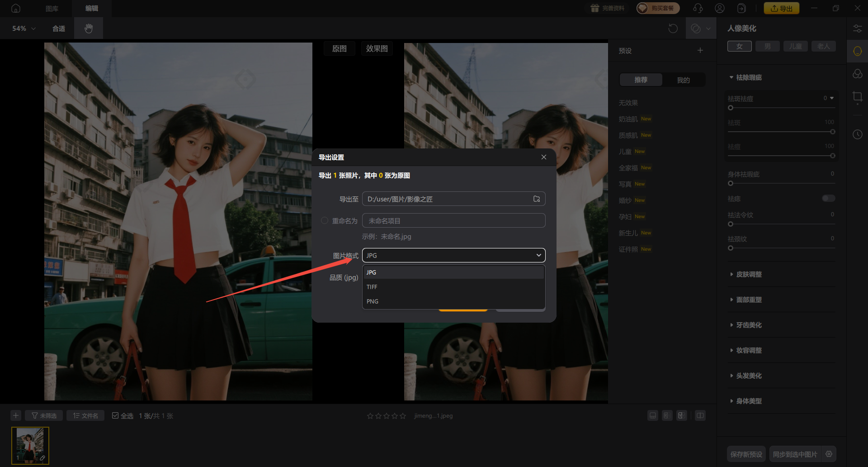Select the rename radio button
Screen dimensions: 868x467
point(324,221)
